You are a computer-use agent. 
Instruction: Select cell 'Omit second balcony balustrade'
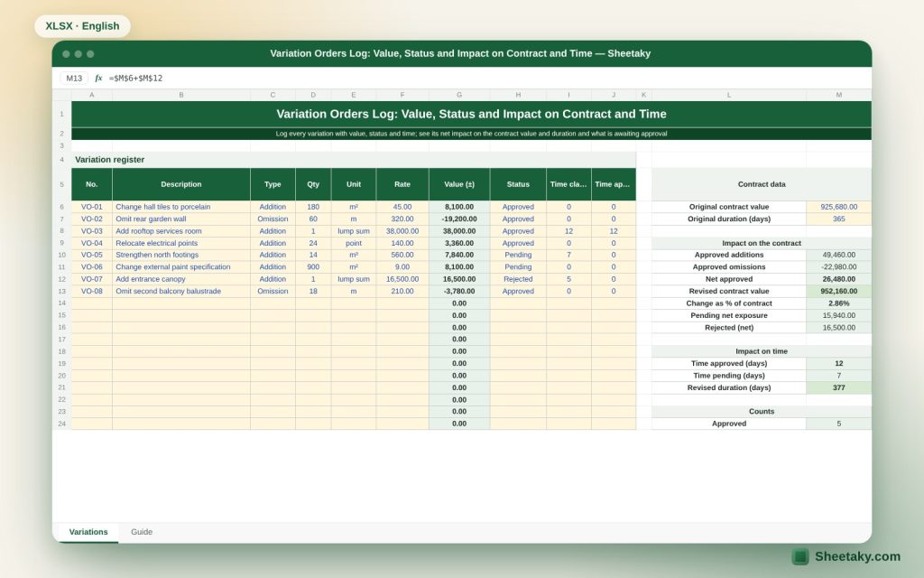click(x=180, y=292)
